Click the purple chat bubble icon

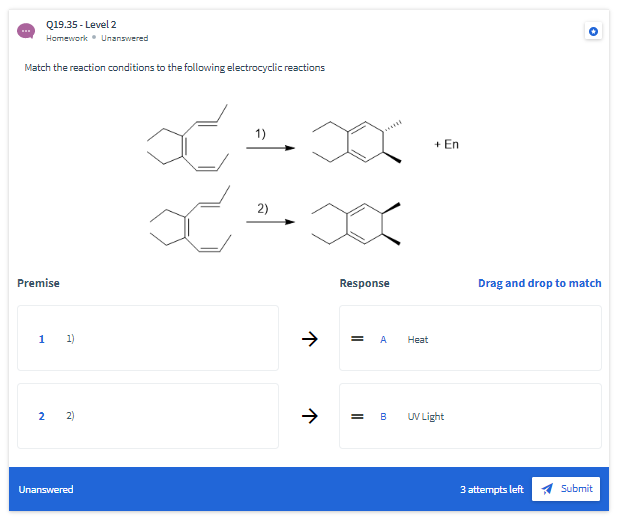[x=26, y=31]
